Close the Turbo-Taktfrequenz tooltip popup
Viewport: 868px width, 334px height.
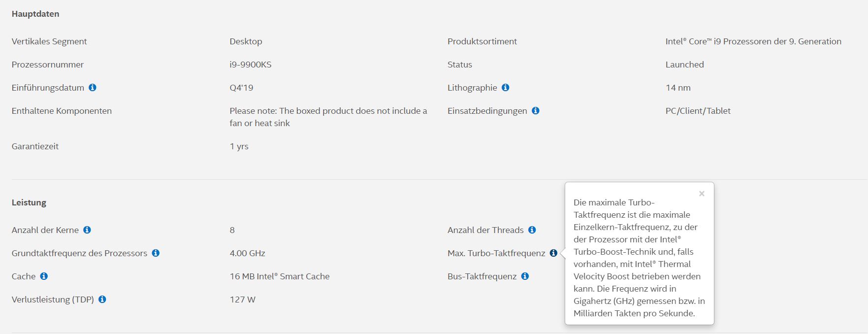coord(702,194)
